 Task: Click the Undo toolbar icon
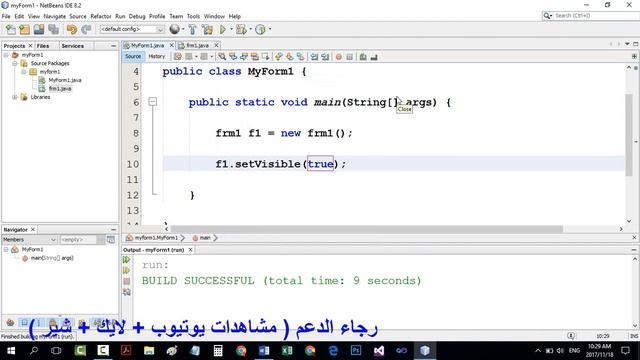71,29
